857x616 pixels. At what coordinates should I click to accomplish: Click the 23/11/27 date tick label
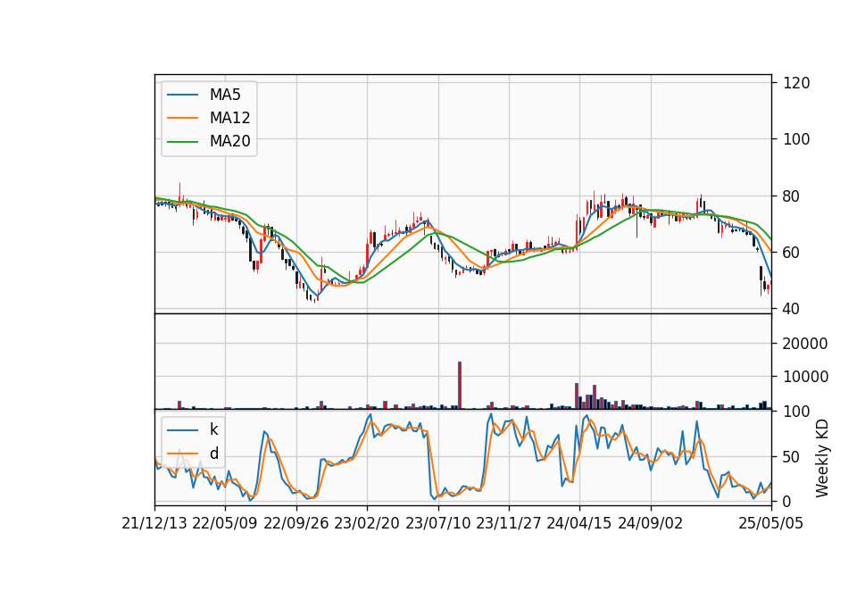click(x=509, y=523)
